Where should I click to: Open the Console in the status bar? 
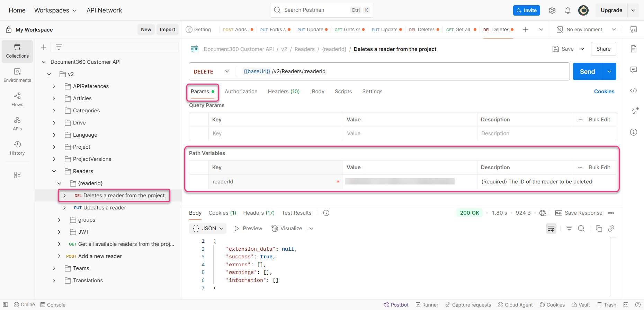[x=53, y=305]
